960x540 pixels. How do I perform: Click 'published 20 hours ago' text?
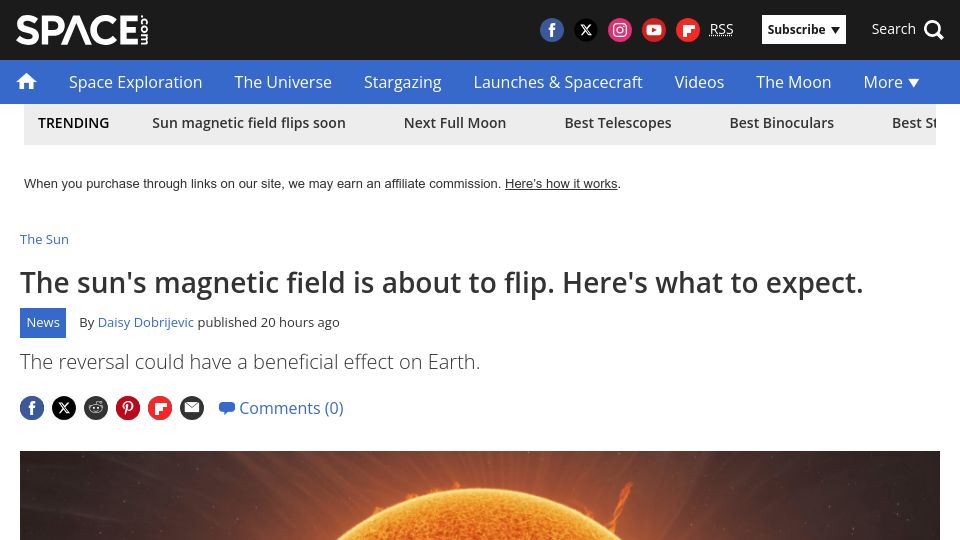(x=268, y=323)
